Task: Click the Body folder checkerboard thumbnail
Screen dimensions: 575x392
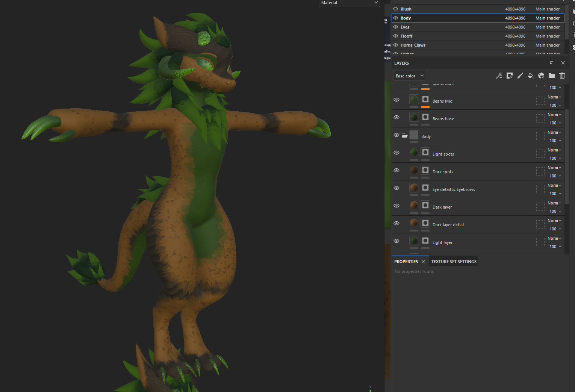Action: [x=414, y=135]
